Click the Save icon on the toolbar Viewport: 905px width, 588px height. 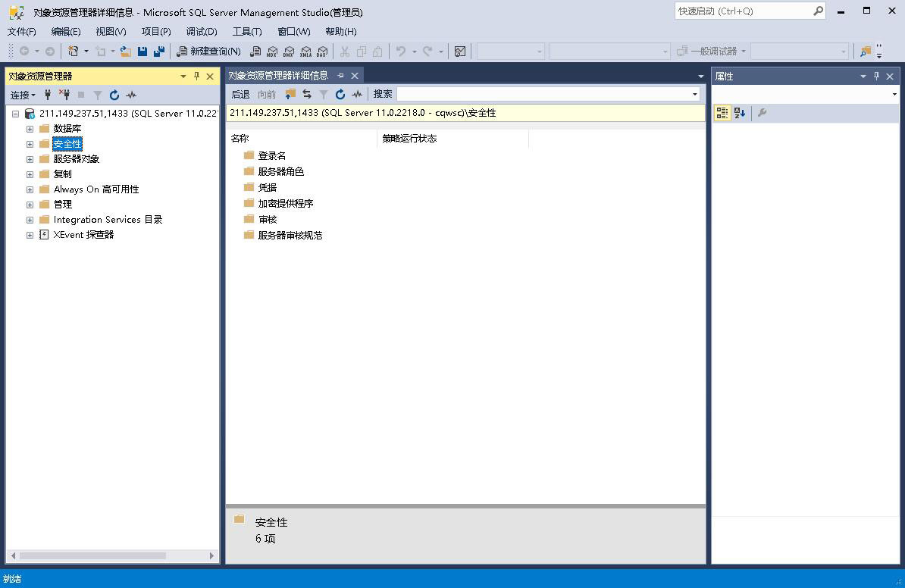click(143, 51)
